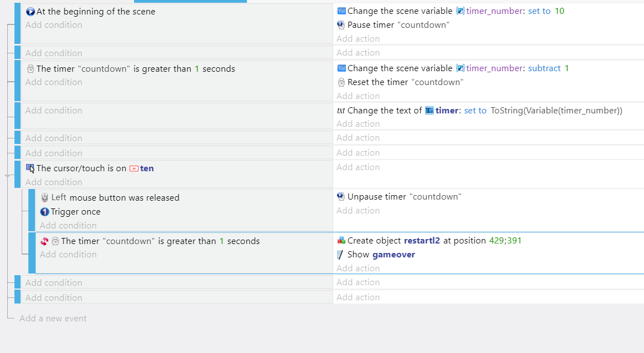The width and height of the screenshot is (644, 353).
Task: Switch to the active blue tab at top
Action: click(190, 2)
